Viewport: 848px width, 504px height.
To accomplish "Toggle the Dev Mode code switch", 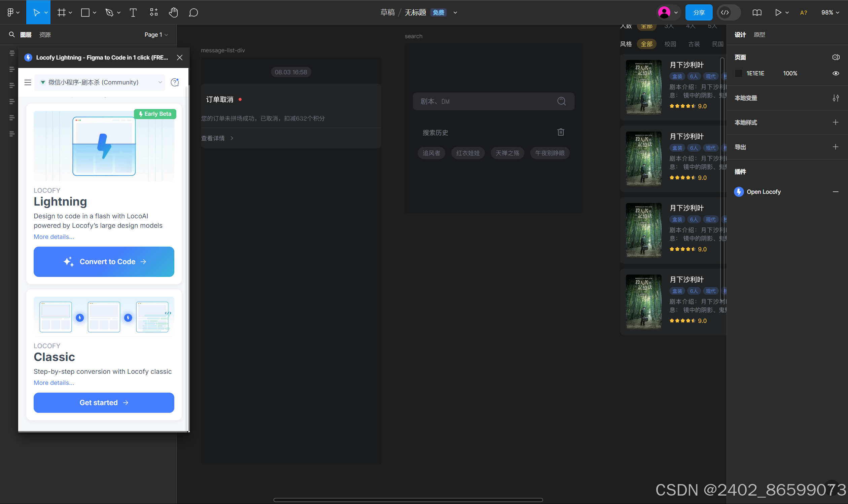I will (x=729, y=12).
